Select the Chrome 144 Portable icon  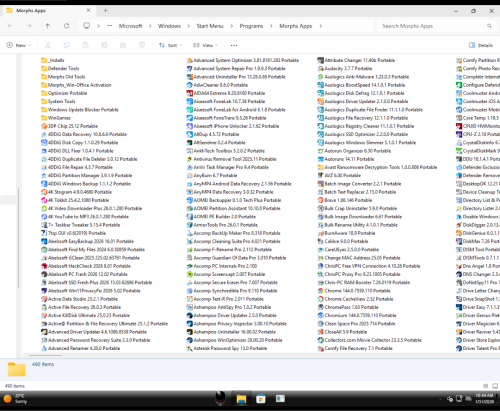click(x=320, y=291)
